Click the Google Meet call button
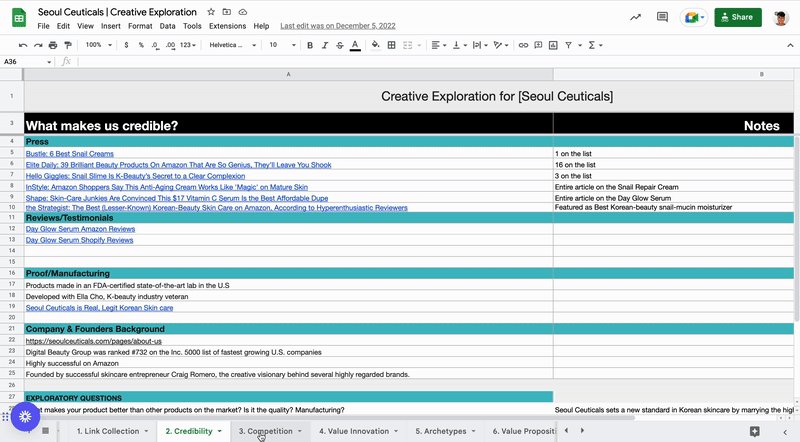The height and width of the screenshot is (442, 800). coord(694,17)
